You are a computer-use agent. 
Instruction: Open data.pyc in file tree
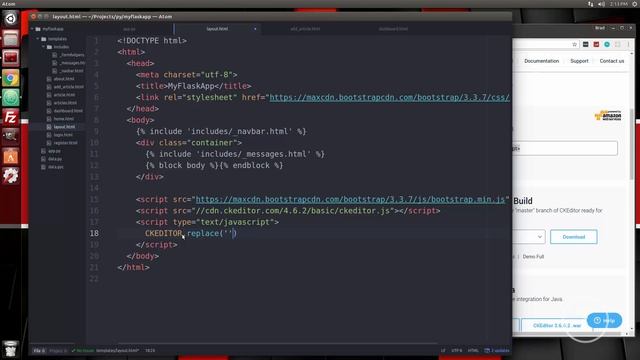coord(56,167)
